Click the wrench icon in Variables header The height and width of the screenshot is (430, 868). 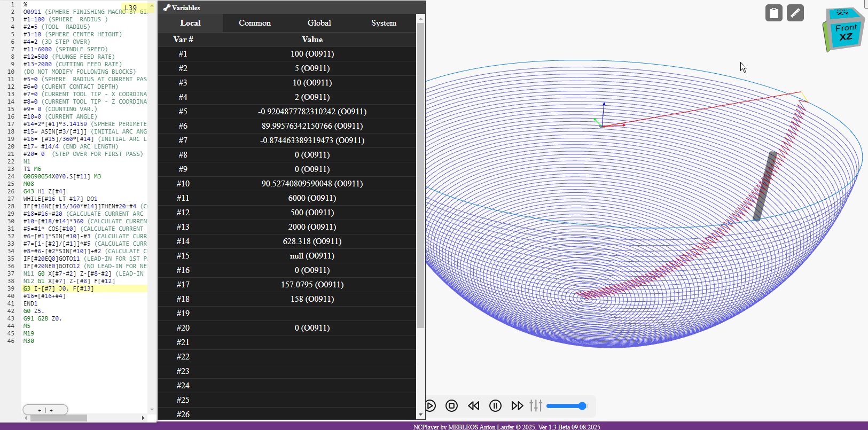(167, 8)
